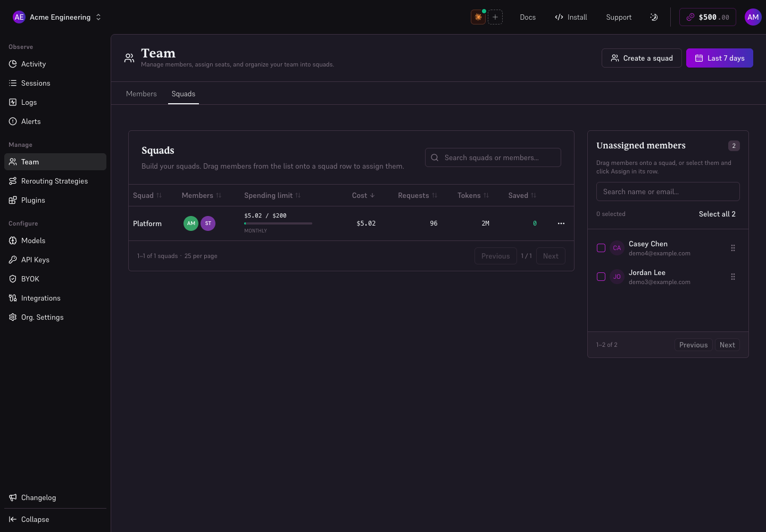766x532 pixels.
Task: Open Sessions in the sidebar
Action: [x=55, y=83]
